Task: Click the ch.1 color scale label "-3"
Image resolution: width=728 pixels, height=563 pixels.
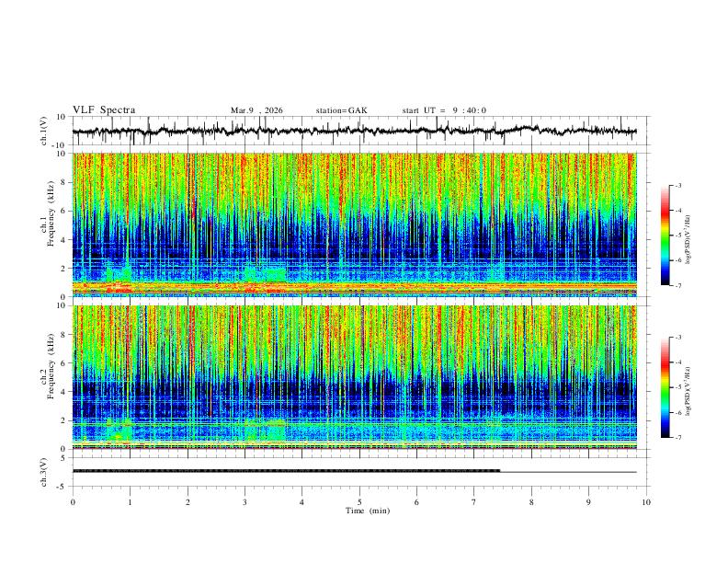Action: tap(678, 185)
